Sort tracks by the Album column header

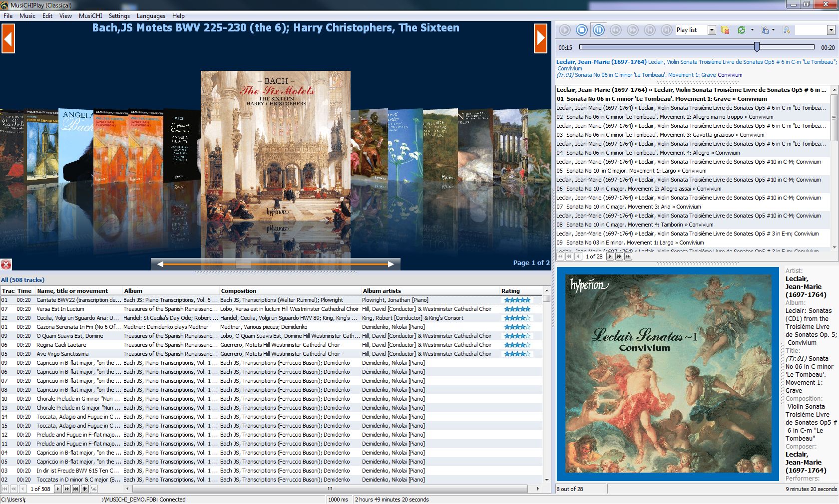click(x=171, y=291)
